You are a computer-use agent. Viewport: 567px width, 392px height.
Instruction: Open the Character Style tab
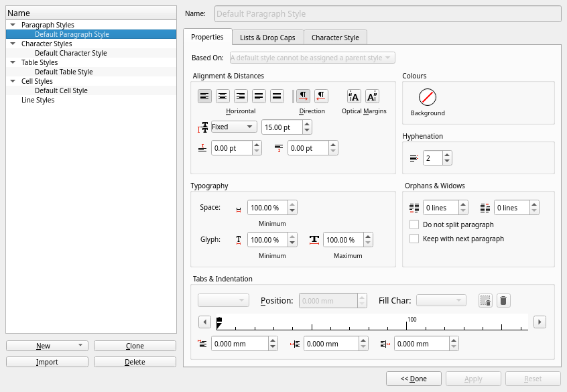point(335,38)
